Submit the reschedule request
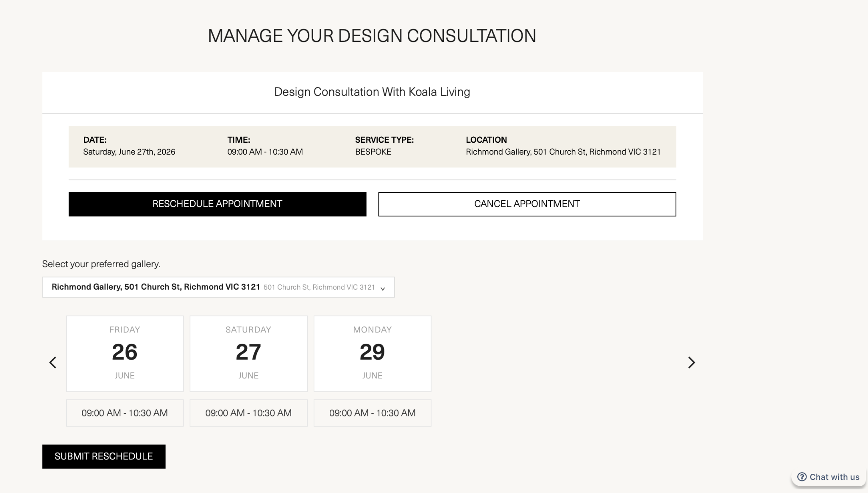Viewport: 868px width, 493px height. click(x=104, y=457)
